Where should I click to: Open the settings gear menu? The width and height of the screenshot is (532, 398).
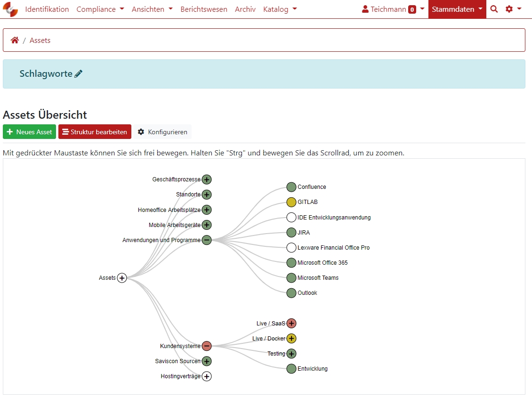click(x=513, y=9)
